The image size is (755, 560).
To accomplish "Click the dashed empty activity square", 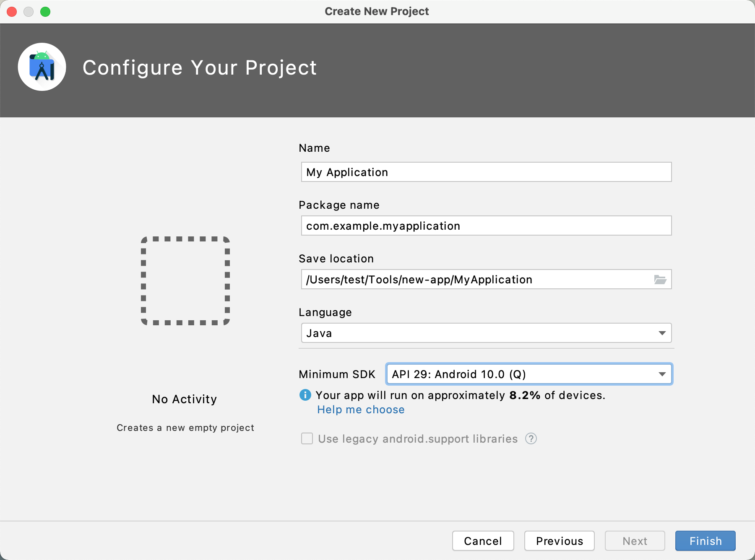I will pos(185,281).
